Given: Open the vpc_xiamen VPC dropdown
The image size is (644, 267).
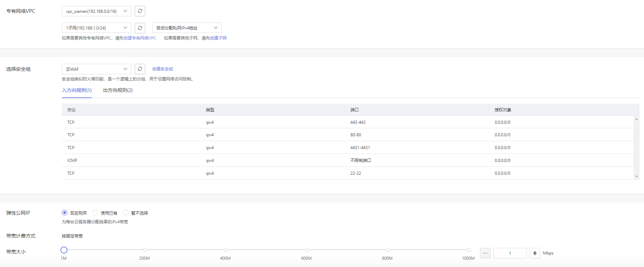Looking at the screenshot, I should tap(96, 11).
